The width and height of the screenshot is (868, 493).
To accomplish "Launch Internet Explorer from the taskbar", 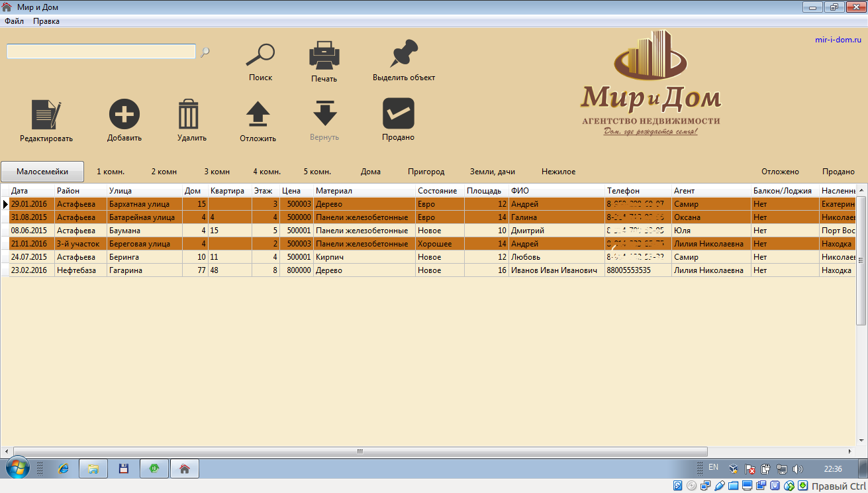I will tap(64, 468).
